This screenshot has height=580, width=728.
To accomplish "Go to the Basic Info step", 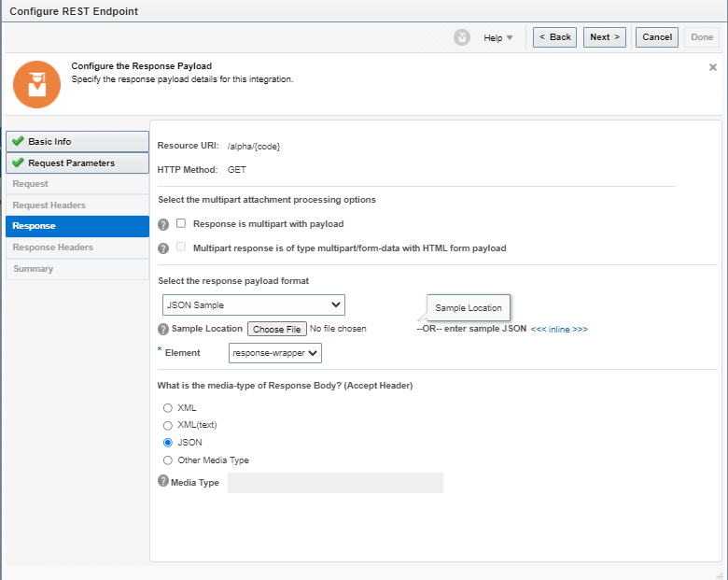I will (x=77, y=141).
